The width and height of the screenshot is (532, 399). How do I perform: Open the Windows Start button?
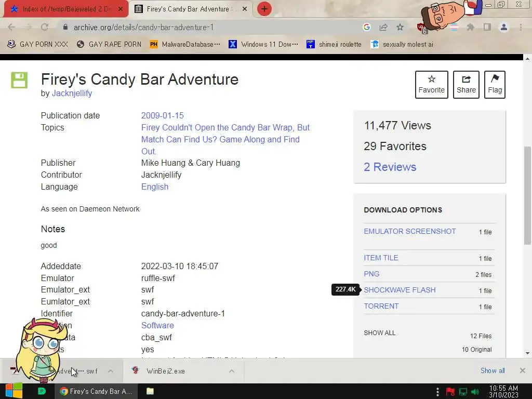[x=14, y=391]
